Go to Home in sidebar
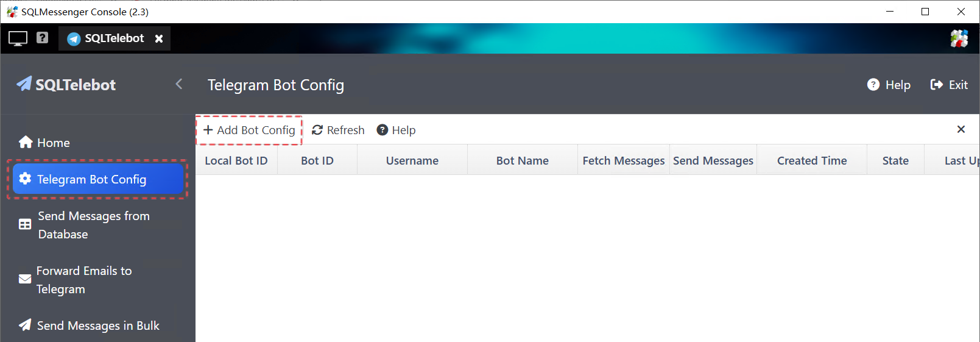Image resolution: width=980 pixels, height=342 pixels. [x=44, y=143]
